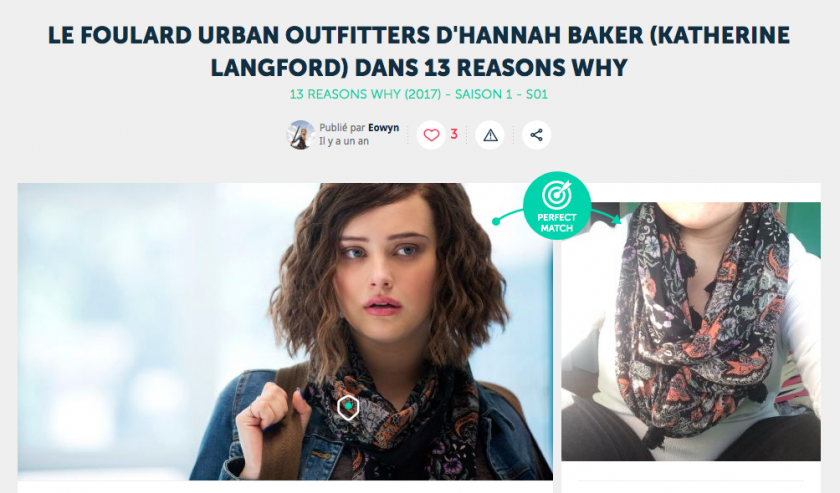Open the Eowyn username link
This screenshot has width=840, height=493.
coord(384,128)
